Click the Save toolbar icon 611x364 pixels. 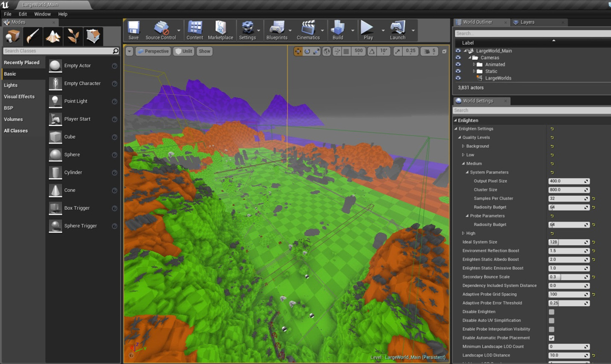133,31
